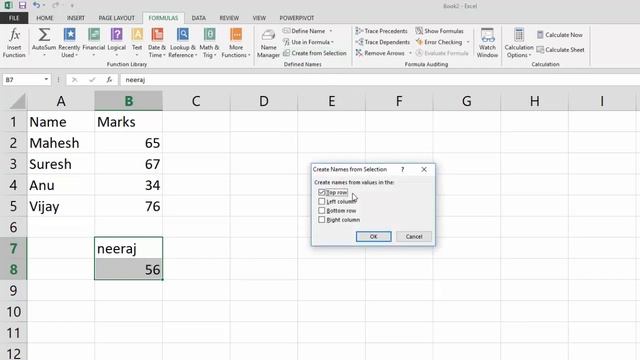Viewport: 640px width, 360px height.
Task: Open Calculation Options
Action: tap(519, 43)
